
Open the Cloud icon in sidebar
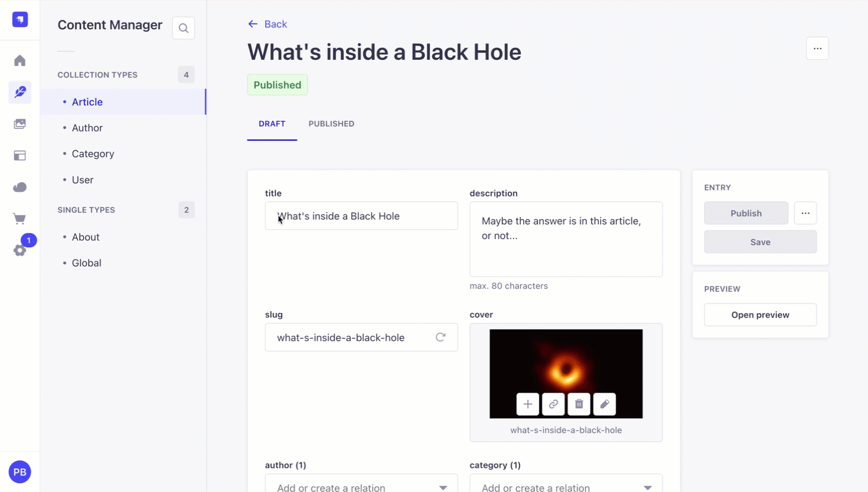(20, 187)
